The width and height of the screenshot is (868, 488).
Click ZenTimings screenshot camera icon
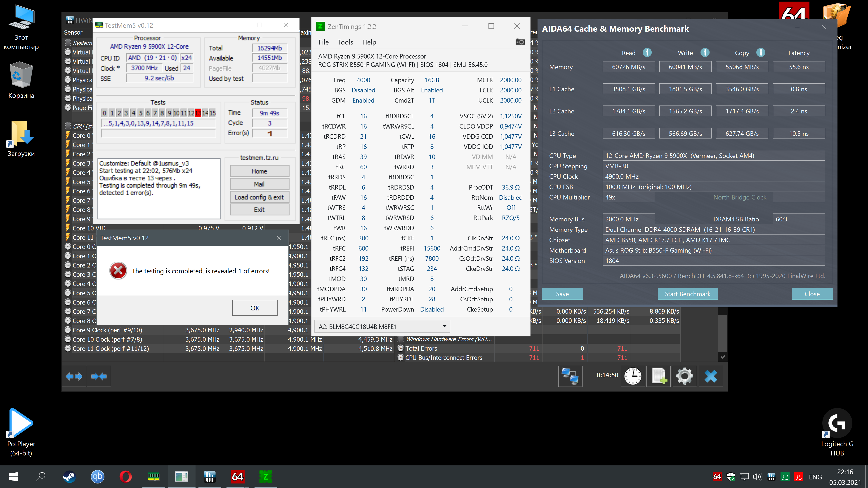click(520, 42)
